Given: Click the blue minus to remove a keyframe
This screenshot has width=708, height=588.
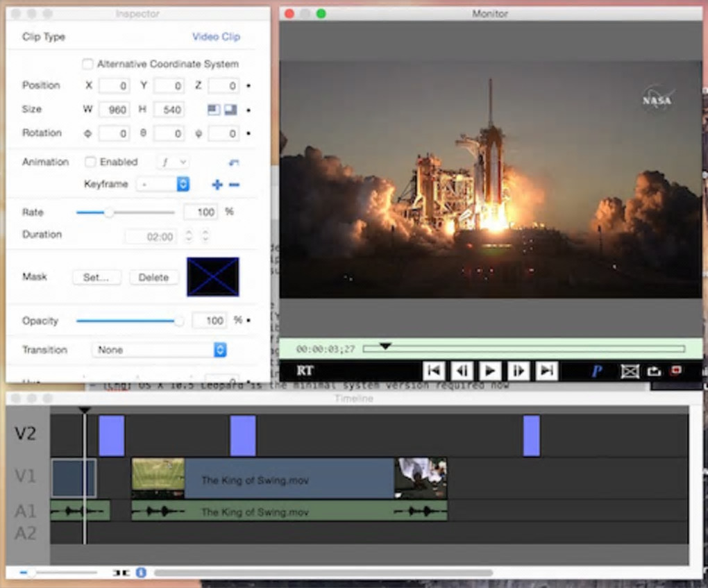Looking at the screenshot, I should [x=235, y=185].
